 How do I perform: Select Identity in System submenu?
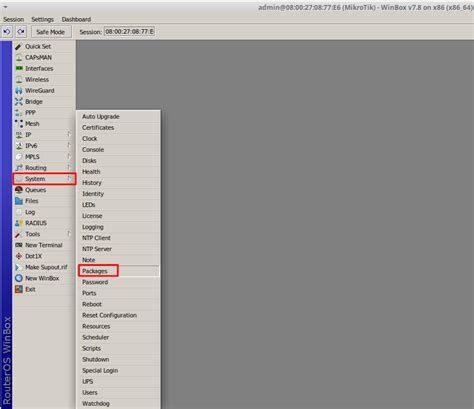click(x=118, y=194)
